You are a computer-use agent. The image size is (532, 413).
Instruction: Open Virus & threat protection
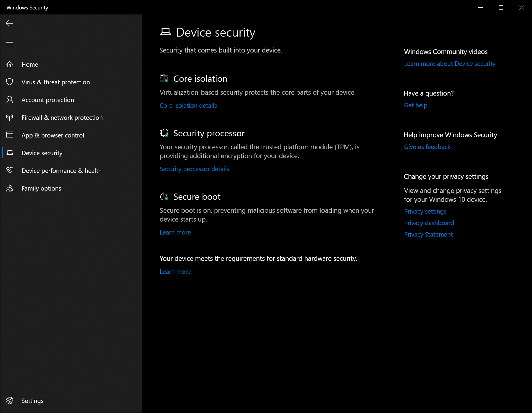71,82
